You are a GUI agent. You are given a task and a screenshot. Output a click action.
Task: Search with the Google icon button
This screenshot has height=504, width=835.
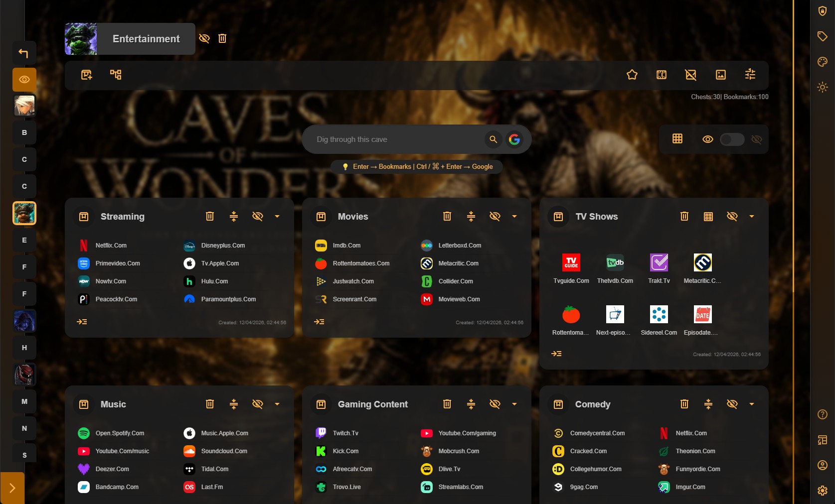[514, 139]
